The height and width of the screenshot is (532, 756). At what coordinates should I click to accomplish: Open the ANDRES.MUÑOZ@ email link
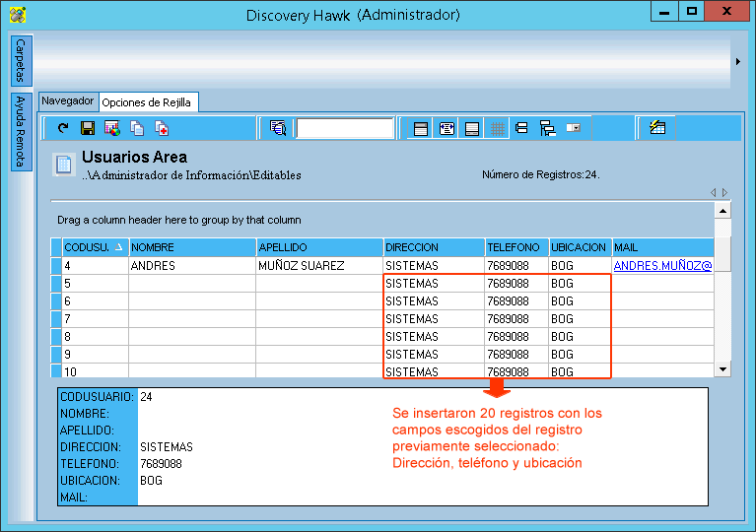point(662,266)
